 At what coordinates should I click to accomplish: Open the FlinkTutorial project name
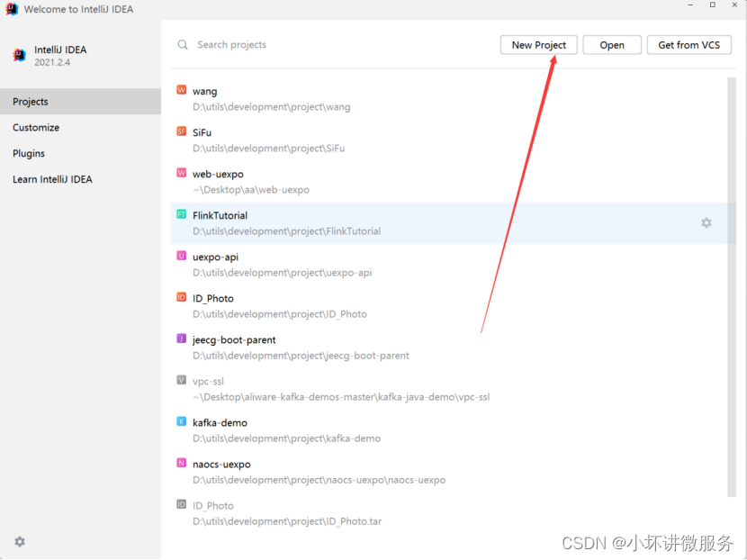click(x=220, y=215)
